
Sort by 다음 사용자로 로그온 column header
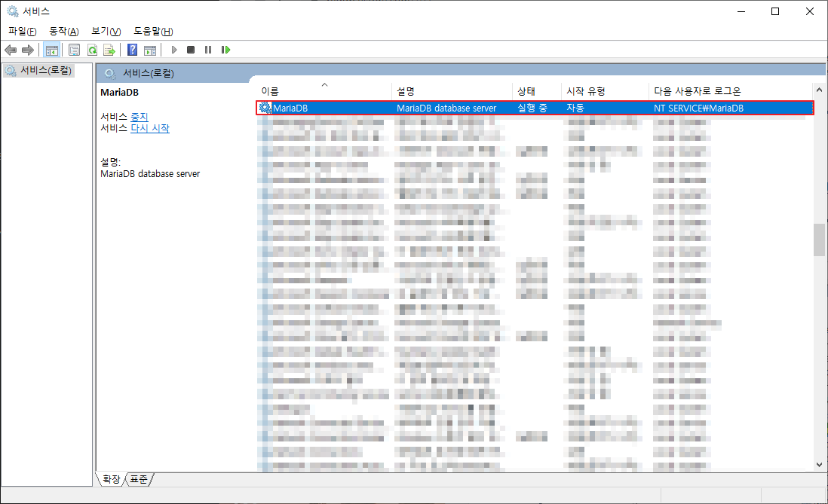731,91
